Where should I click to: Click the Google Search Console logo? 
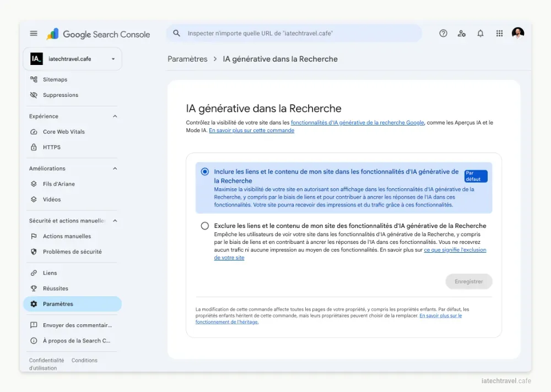click(98, 34)
